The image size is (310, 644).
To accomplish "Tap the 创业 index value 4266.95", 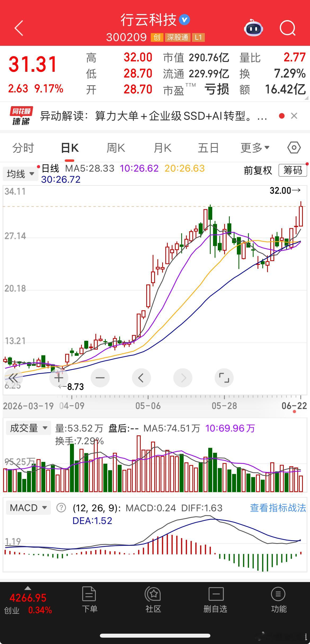I will [28, 598].
